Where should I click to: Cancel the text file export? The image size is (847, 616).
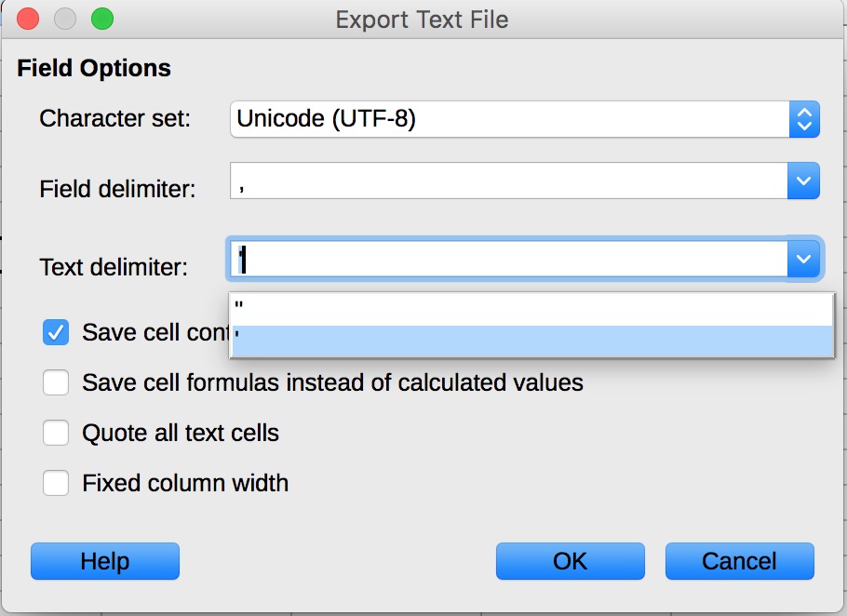[x=739, y=561]
